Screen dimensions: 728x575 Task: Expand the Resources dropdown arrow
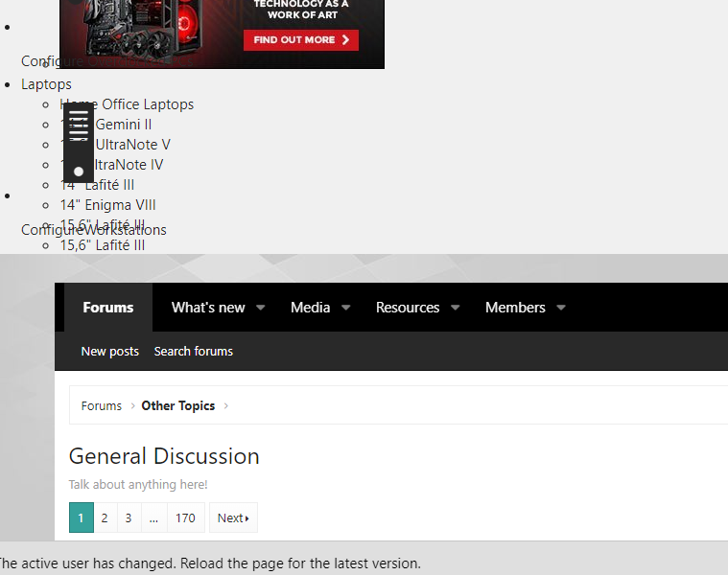(456, 308)
